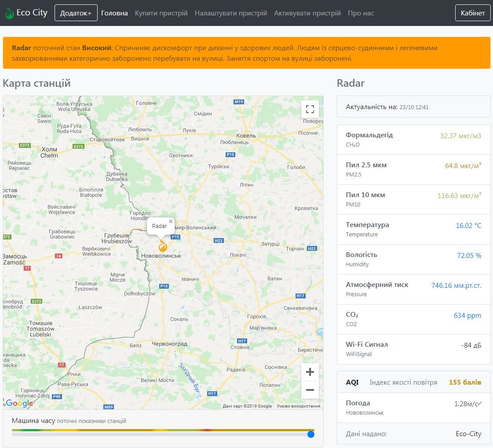Toggle fullscreen map view icon

coord(310,109)
